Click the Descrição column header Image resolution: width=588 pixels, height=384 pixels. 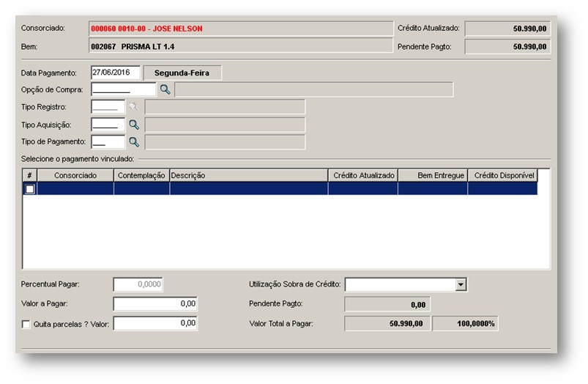(x=249, y=175)
